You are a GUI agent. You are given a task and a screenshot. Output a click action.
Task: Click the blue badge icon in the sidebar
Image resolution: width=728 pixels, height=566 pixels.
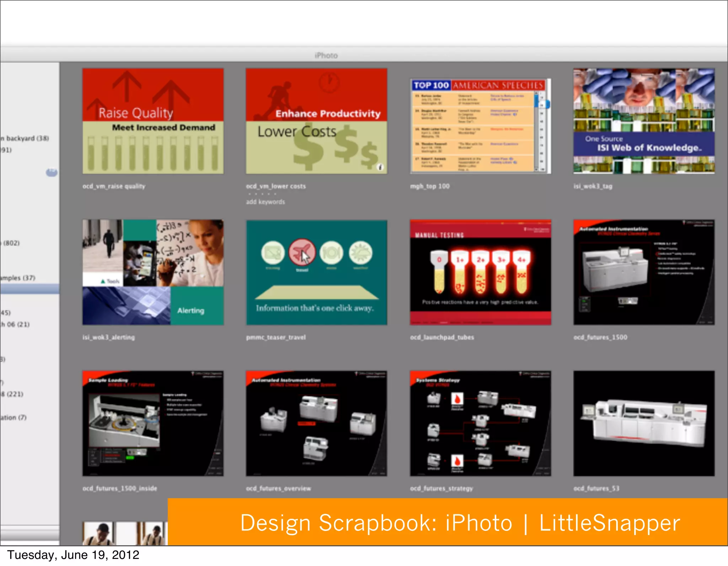pyautogui.click(x=52, y=172)
